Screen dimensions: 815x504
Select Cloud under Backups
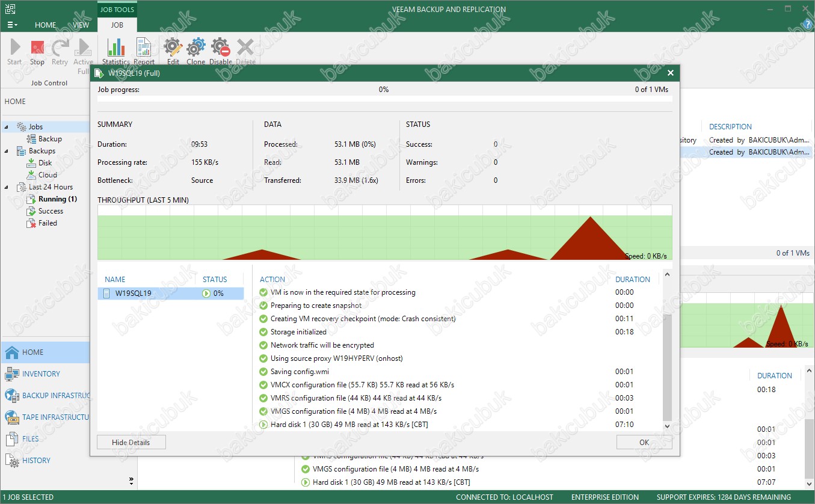48,175
